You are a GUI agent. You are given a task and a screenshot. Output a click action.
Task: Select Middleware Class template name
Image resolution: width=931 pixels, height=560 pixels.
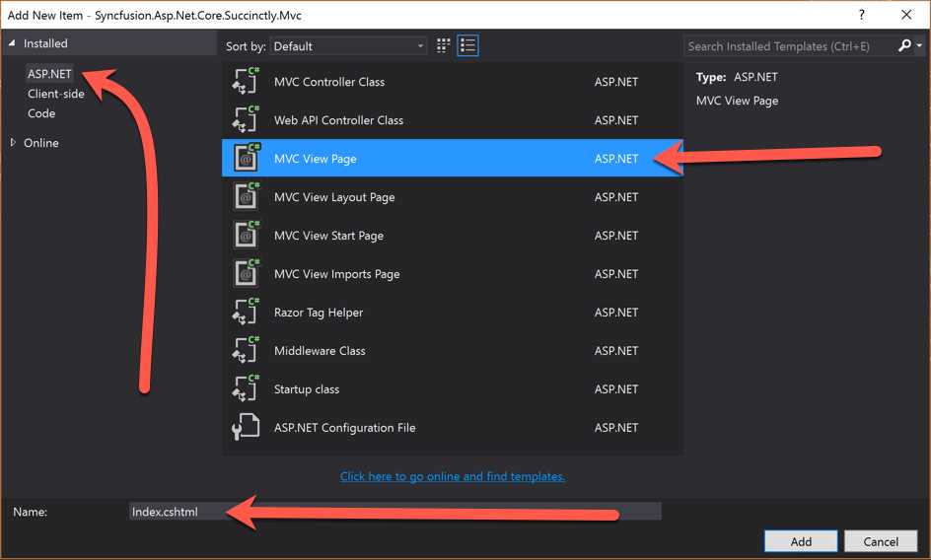(320, 351)
